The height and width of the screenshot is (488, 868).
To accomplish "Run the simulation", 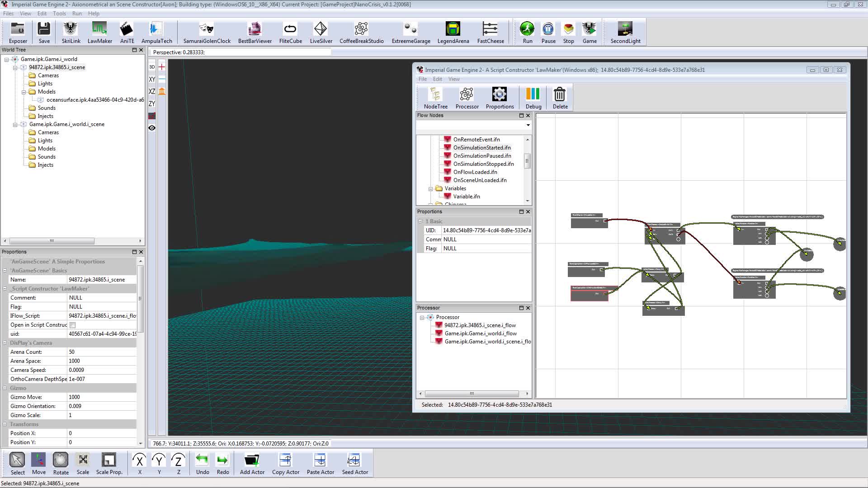I will 527,33.
